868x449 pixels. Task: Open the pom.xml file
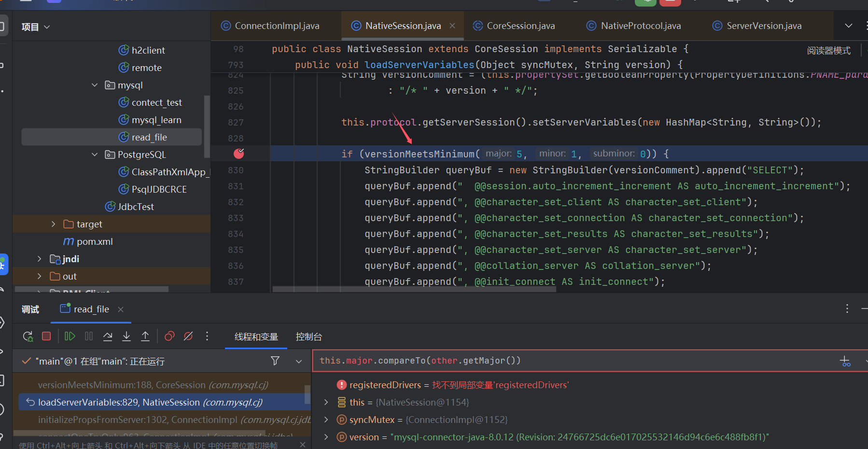tap(88, 241)
